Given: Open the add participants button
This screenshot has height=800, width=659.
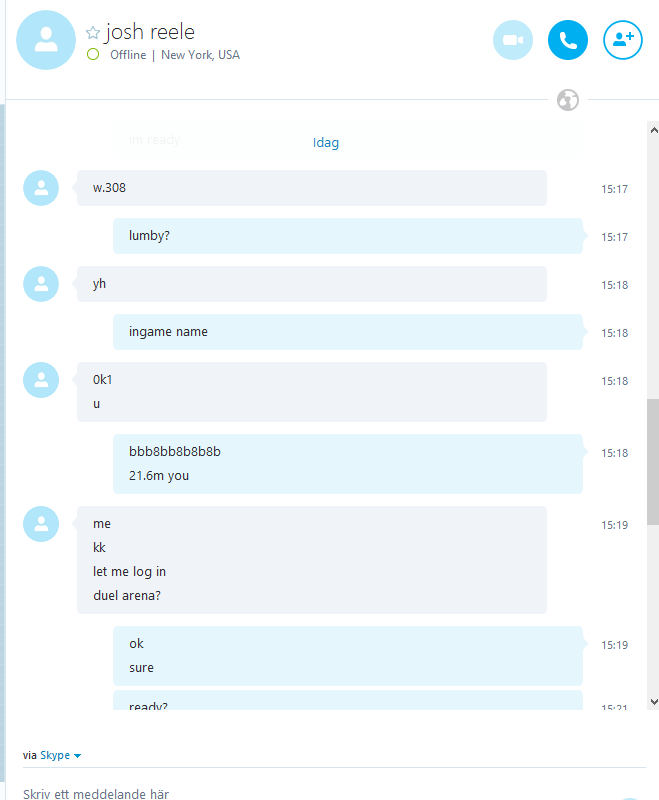Looking at the screenshot, I should [623, 40].
